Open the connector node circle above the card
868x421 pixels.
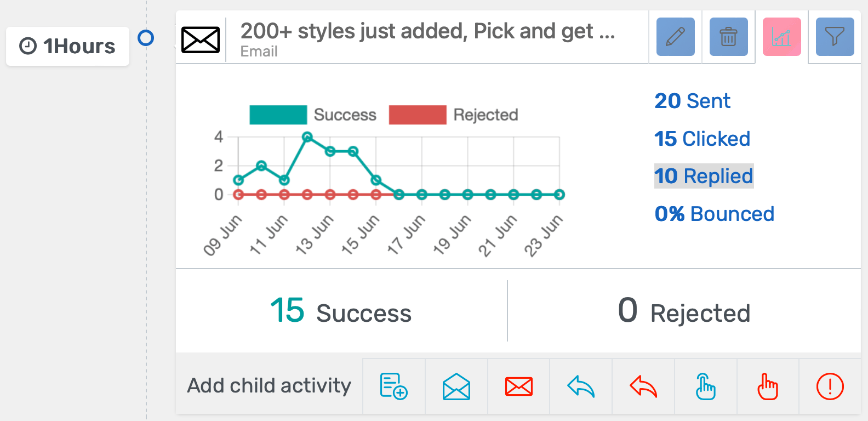(x=146, y=38)
